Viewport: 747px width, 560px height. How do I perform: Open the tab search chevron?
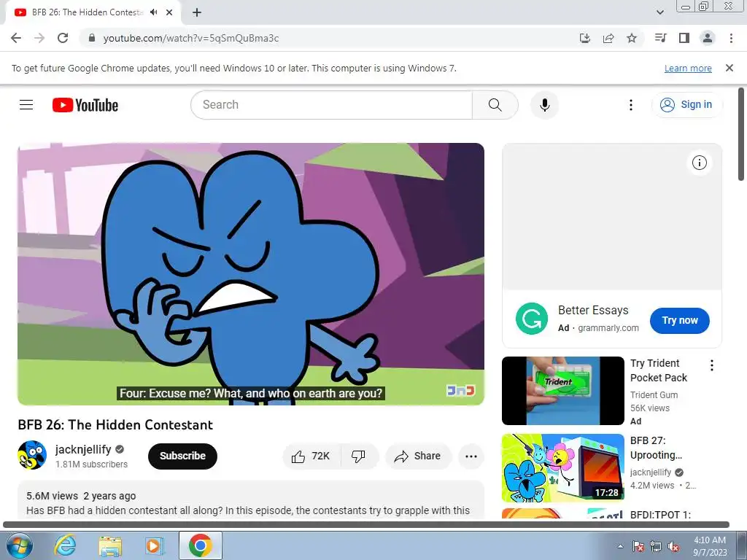pyautogui.click(x=660, y=12)
